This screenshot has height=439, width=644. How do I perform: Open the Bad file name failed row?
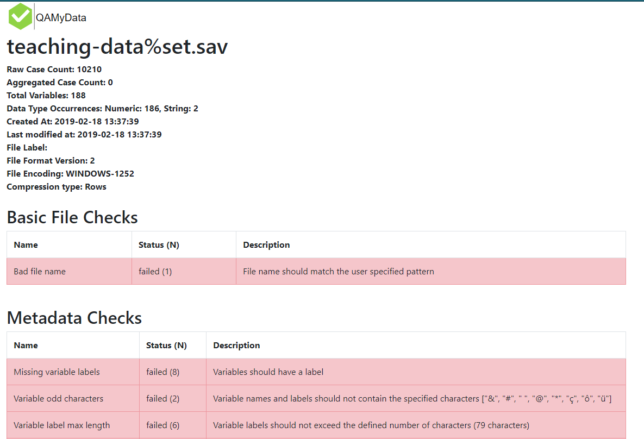click(316, 271)
